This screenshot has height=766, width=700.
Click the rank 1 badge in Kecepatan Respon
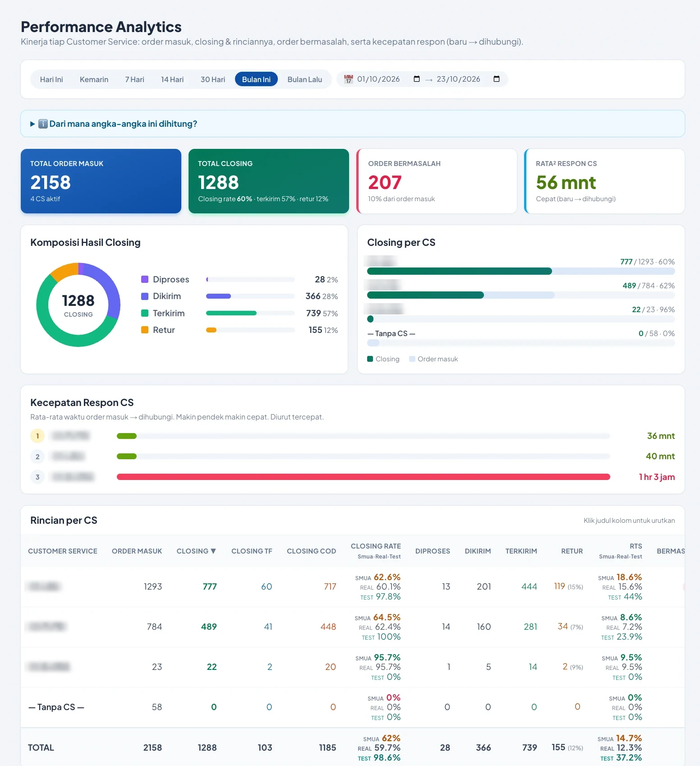[37, 436]
